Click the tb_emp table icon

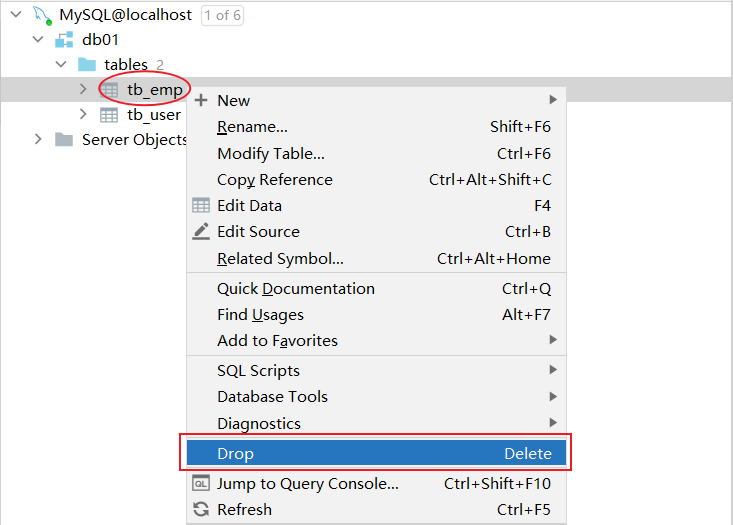point(110,90)
